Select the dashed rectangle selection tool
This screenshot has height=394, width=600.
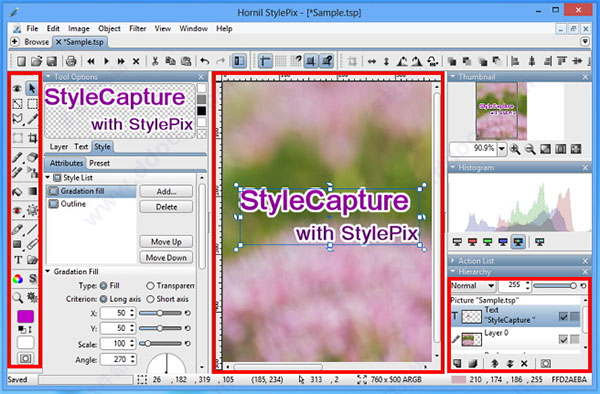tap(33, 104)
